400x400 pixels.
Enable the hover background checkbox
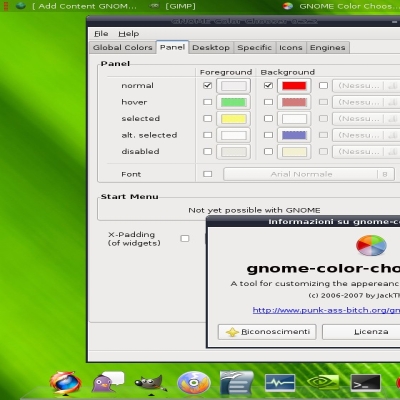click(268, 102)
